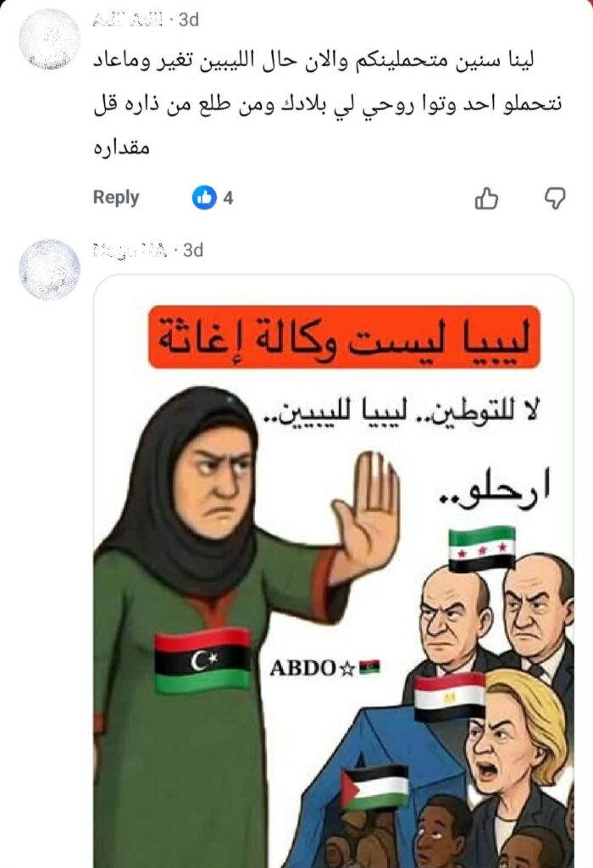Click the Syrian three-star flag in image

(482, 549)
